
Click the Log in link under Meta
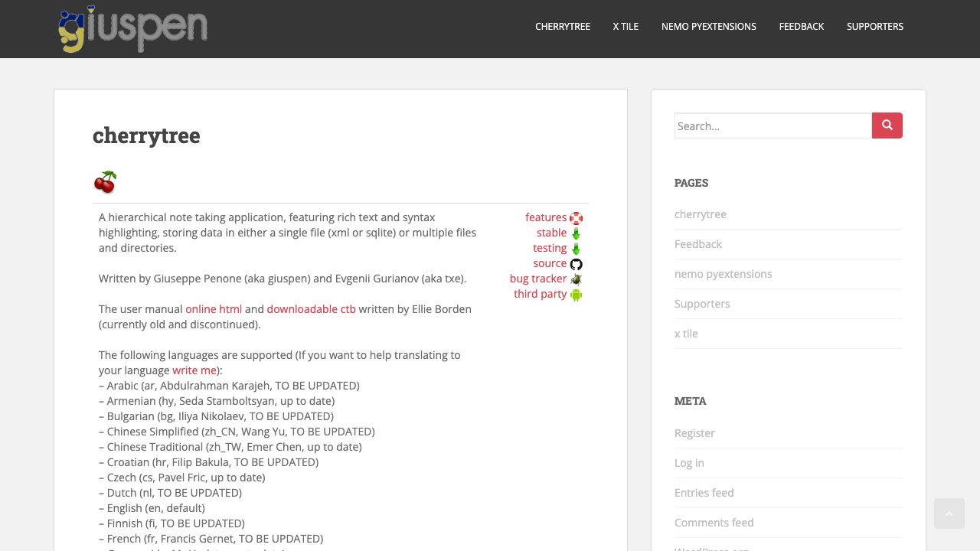689,463
